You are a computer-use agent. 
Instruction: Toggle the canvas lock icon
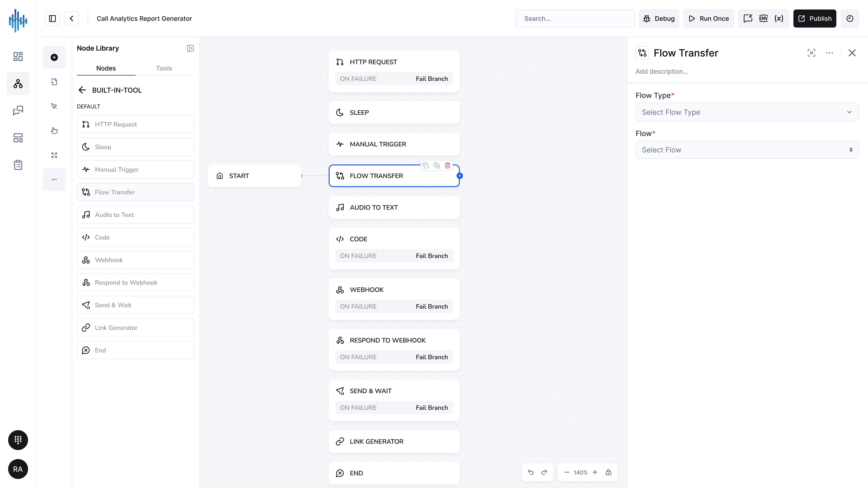click(608, 472)
